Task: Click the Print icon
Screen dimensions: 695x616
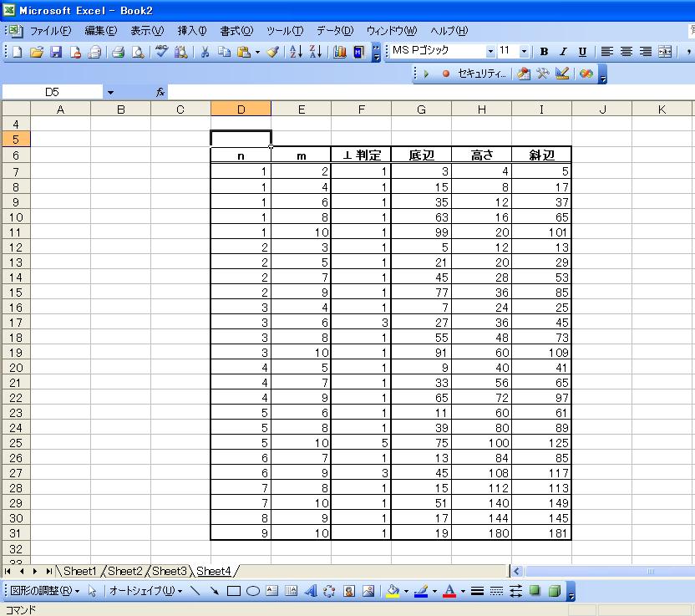Action: click(x=118, y=52)
